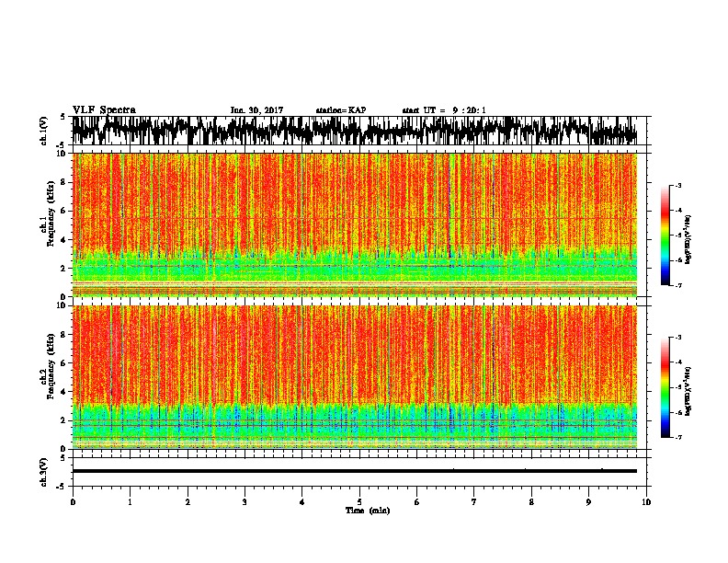The width and height of the screenshot is (728, 563).
Task: Click time axis tick label 9
Action: tap(588, 502)
